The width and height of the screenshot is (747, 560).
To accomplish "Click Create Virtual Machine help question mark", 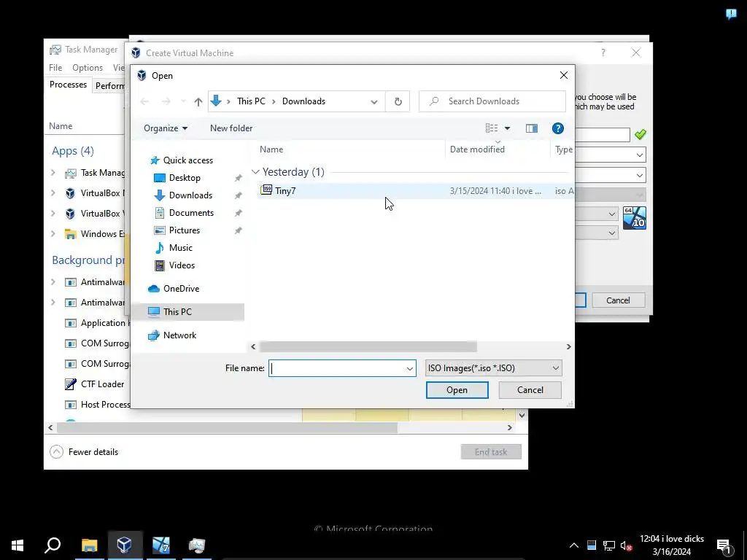I will [x=603, y=52].
